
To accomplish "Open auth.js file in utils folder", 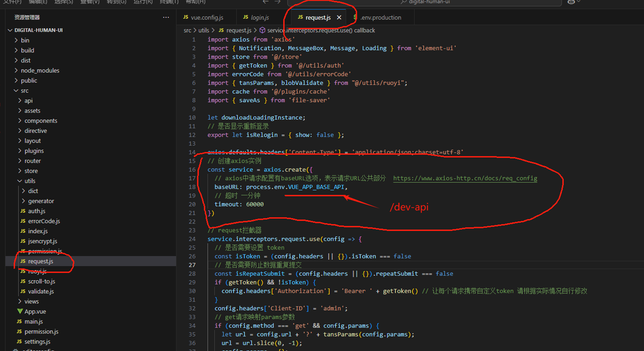I will 36,211.
